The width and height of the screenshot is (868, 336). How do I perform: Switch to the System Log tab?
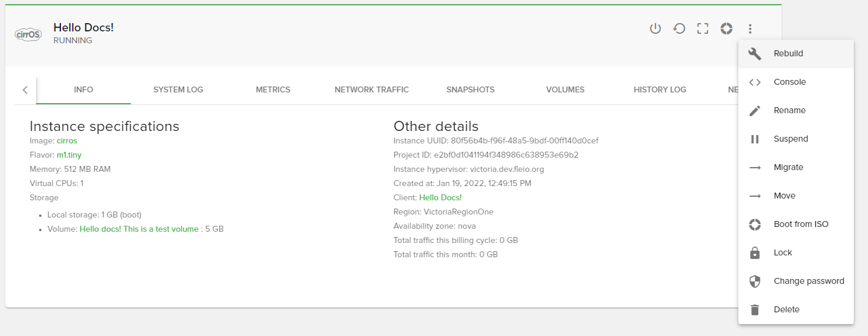(178, 89)
